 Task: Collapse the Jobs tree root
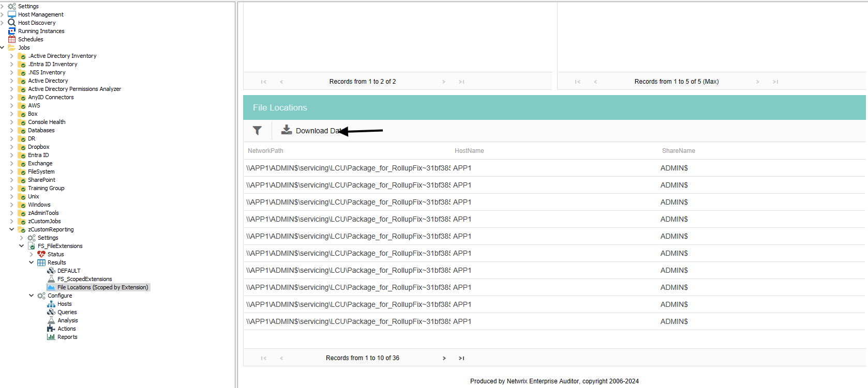pos(2,48)
